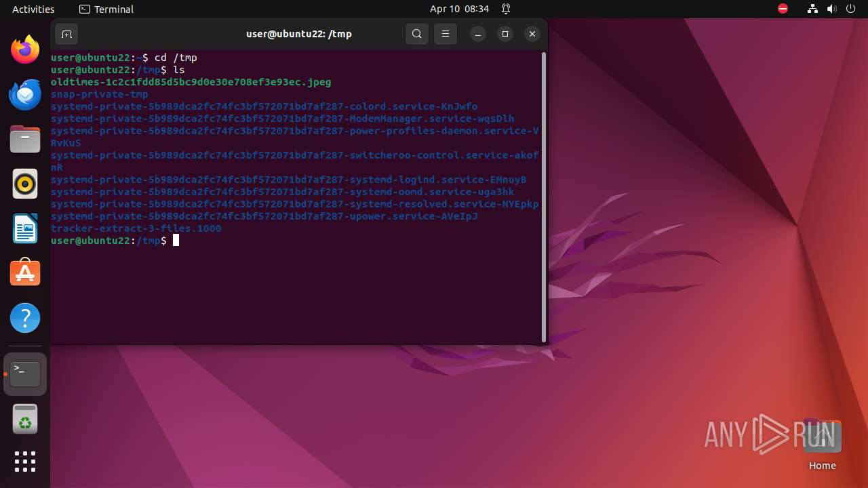
Task: Open the terminal search tool
Action: (417, 34)
